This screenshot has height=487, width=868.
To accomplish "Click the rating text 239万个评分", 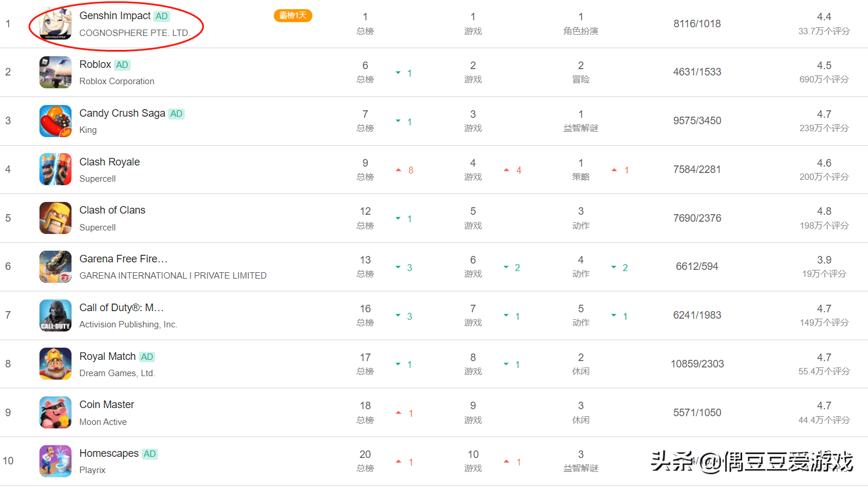I will 824,128.
